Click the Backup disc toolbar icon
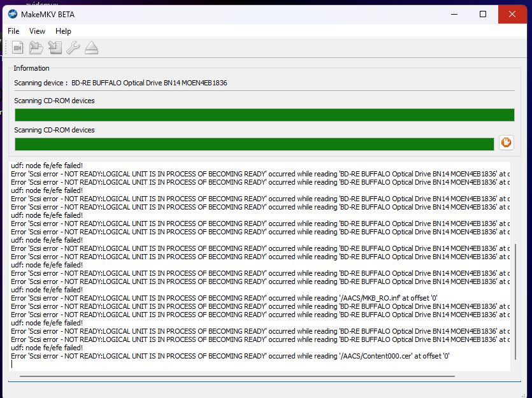Viewport: 532px width, 398px height. pyautogui.click(x=55, y=48)
